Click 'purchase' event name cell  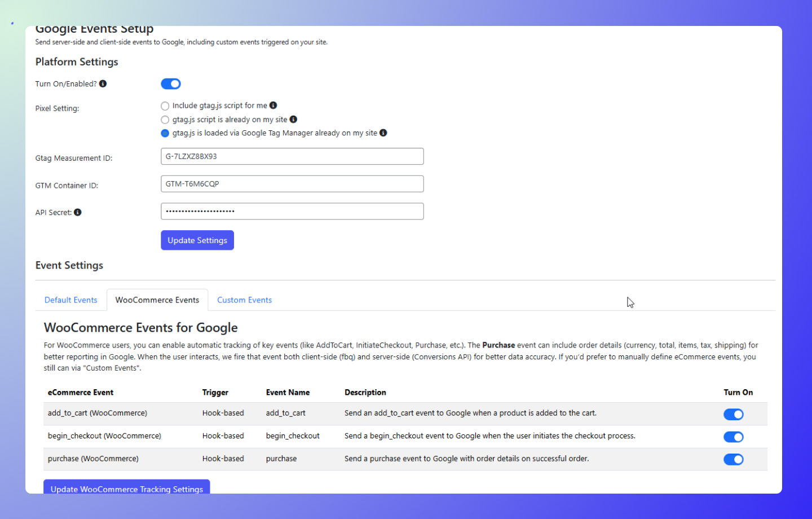pos(281,459)
